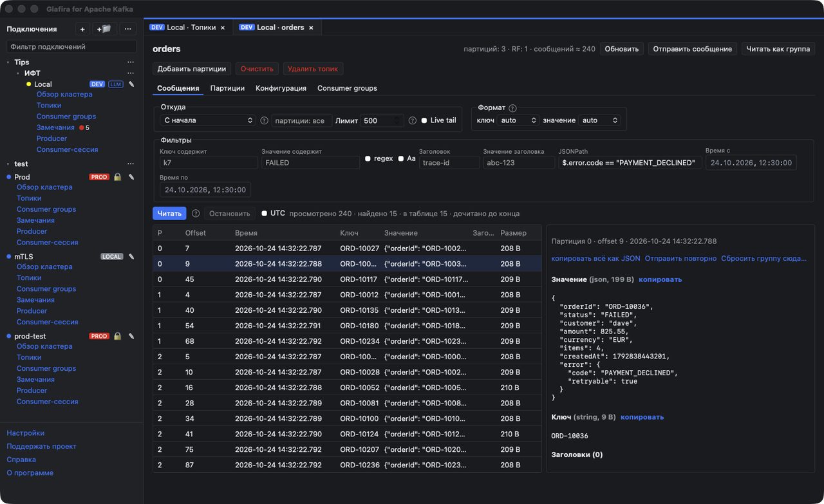Show help next to the С начала dropdown
The width and height of the screenshot is (824, 504).
[264, 120]
